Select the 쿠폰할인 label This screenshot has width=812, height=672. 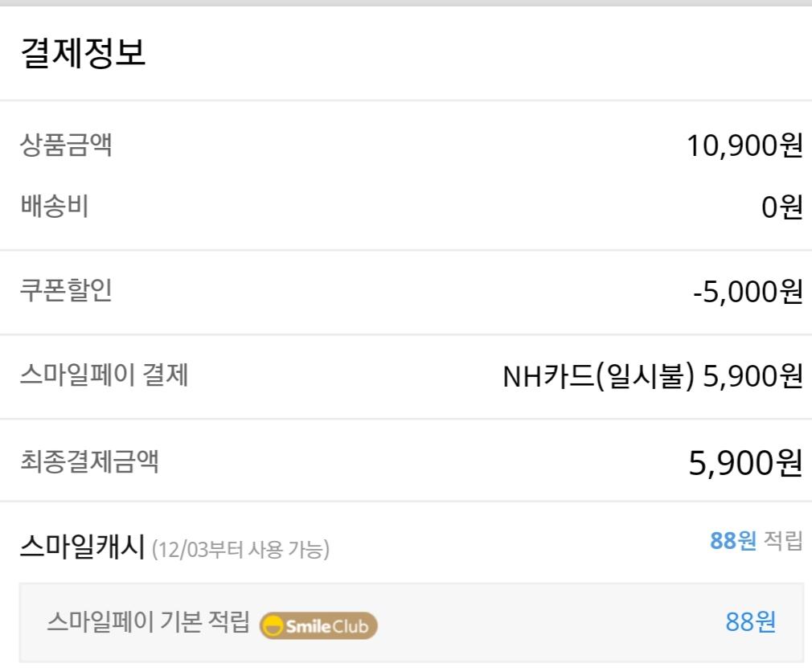point(66,291)
